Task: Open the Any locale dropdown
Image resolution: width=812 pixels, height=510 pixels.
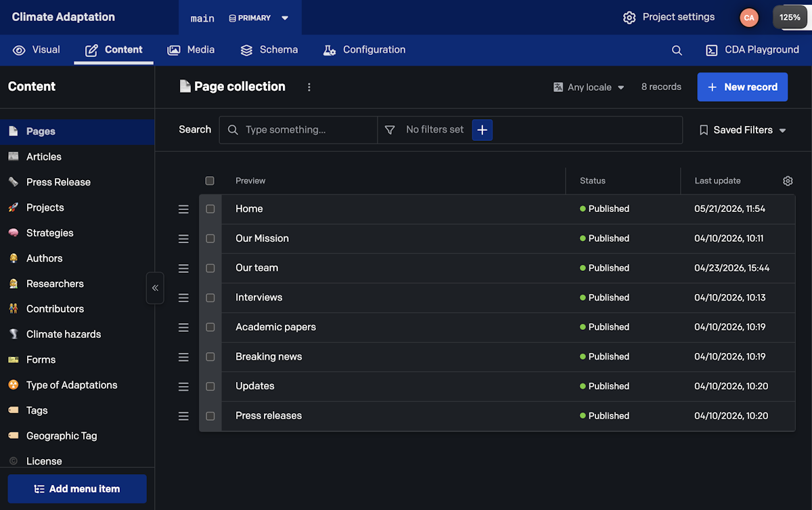Action: (x=589, y=87)
